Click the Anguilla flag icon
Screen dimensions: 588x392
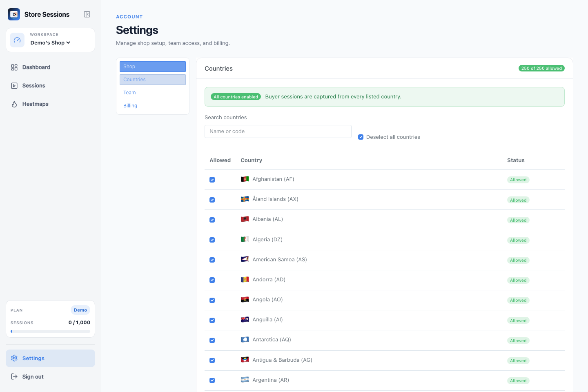tap(245, 319)
